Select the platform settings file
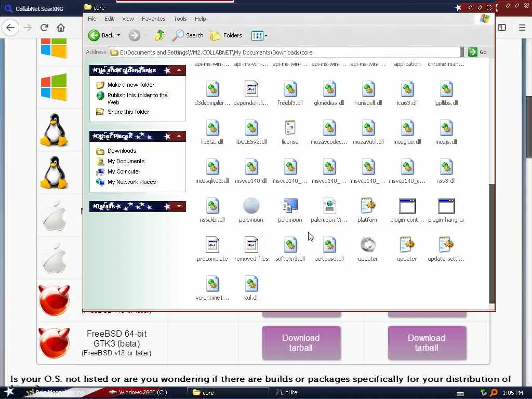Viewport: 532px width, 399px height. point(368,206)
